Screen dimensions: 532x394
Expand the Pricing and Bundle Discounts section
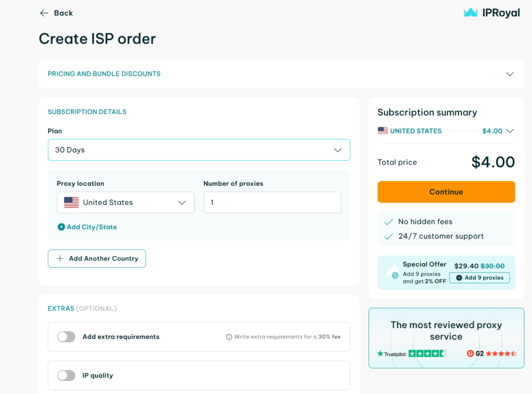tap(510, 74)
